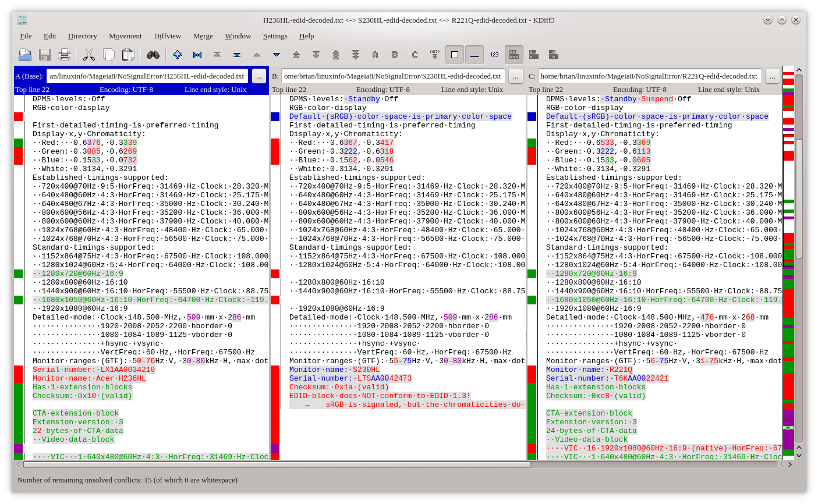Select lines from C toolbar icon
Screen dimensions: 818x504
tap(415, 55)
